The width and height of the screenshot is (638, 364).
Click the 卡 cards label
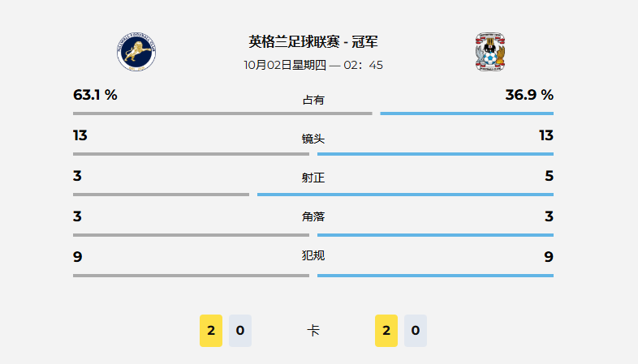click(313, 331)
